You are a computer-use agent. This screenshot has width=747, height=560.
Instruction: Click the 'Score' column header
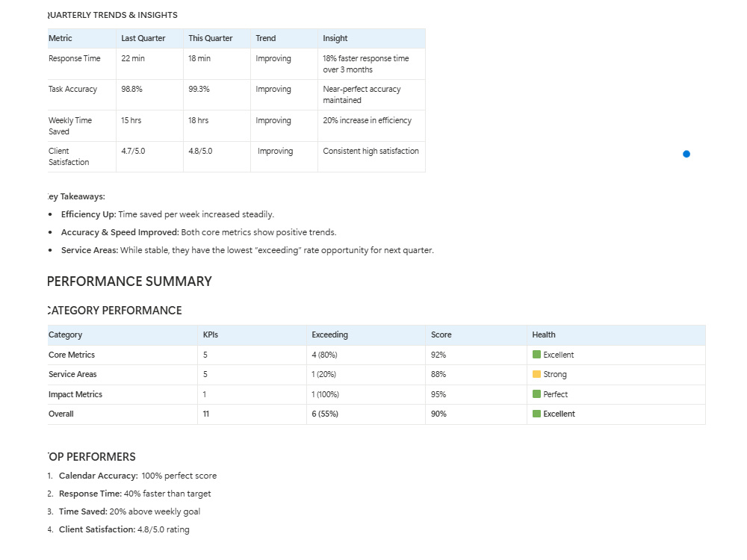pyautogui.click(x=441, y=335)
